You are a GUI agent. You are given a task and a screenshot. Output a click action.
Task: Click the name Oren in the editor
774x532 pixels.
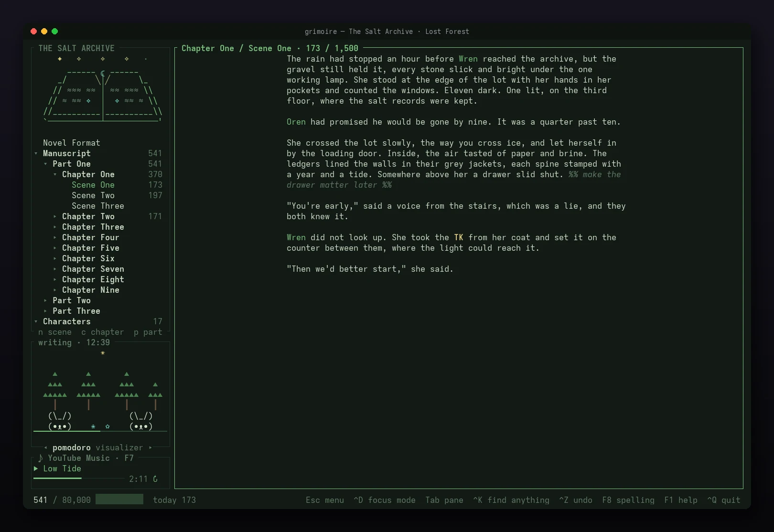coord(296,122)
